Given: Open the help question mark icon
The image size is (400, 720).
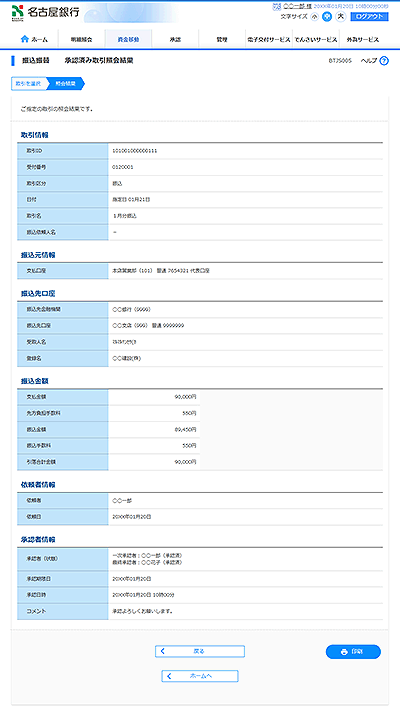Looking at the screenshot, I should pos(384,61).
